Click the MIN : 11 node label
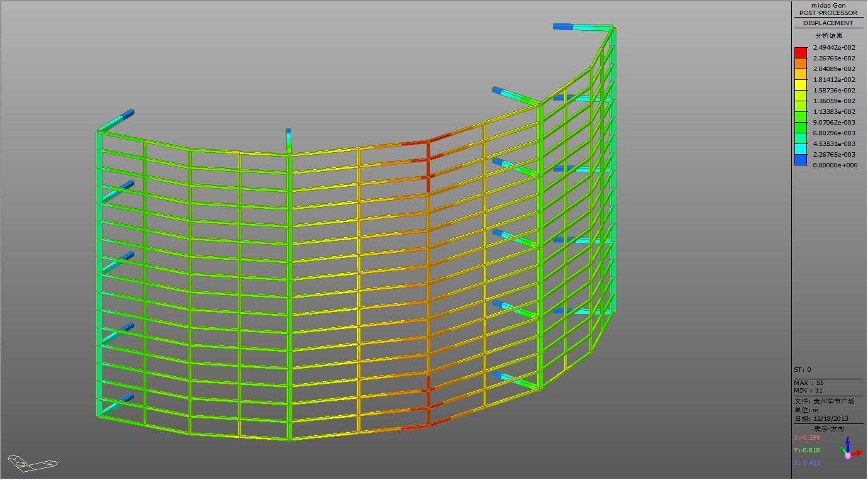Screen dimensions: 868x480 point(809,391)
